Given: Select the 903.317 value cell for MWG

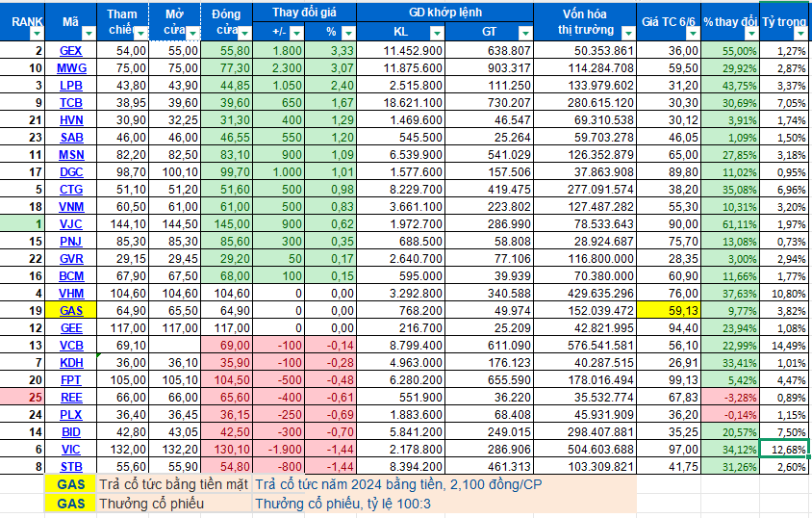Looking at the screenshot, I should pos(490,68).
